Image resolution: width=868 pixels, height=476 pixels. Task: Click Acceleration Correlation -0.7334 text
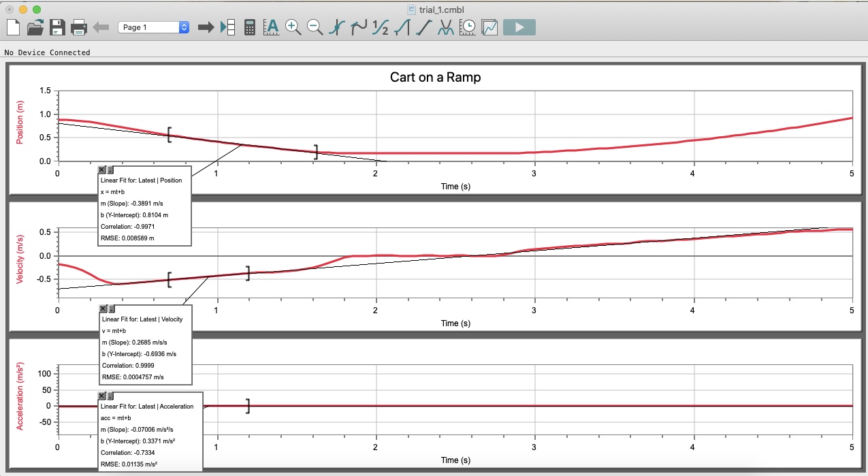pos(127,451)
